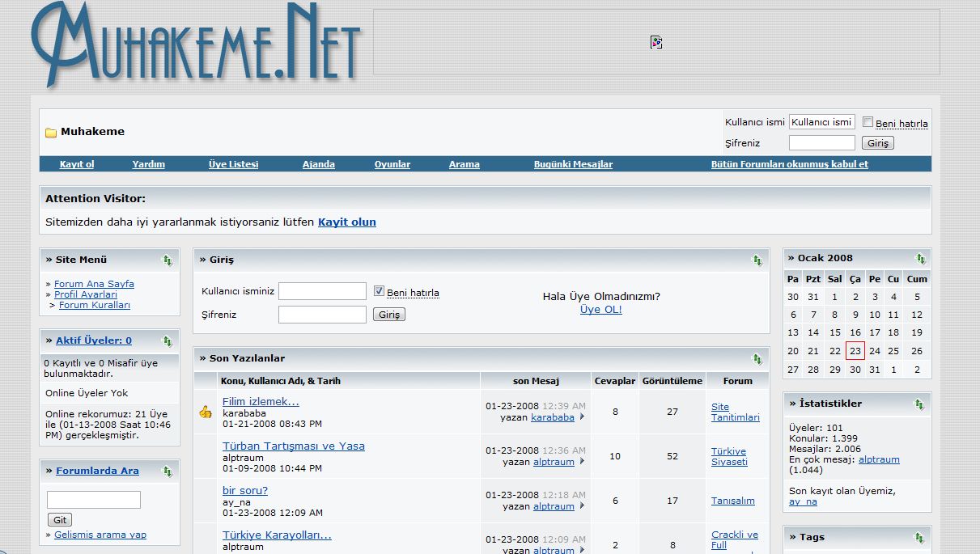Uncheck Beni hatırla in the Giriş panel
Viewport: 980px width, 554px height.
[x=379, y=291]
